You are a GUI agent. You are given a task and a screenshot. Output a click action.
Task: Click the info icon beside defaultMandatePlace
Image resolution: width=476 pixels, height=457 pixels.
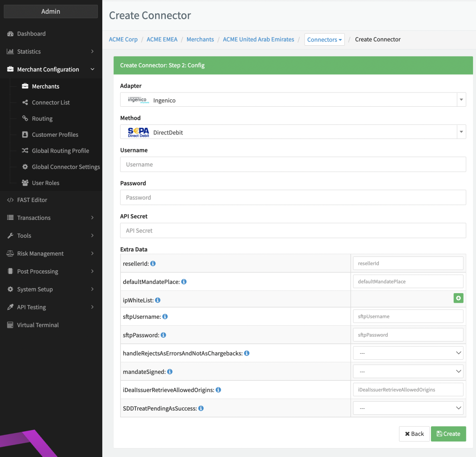coord(184,282)
